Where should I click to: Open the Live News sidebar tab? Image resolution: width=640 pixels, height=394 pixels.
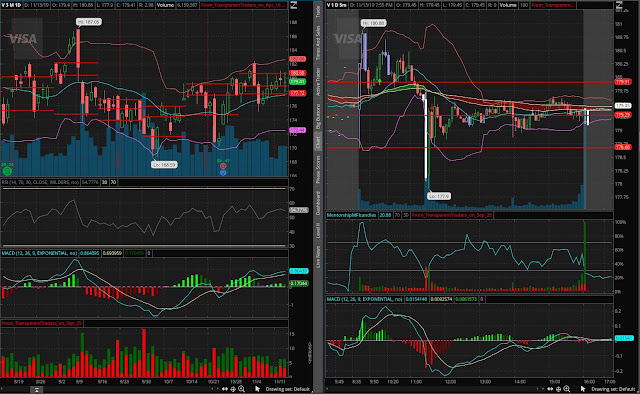click(318, 257)
